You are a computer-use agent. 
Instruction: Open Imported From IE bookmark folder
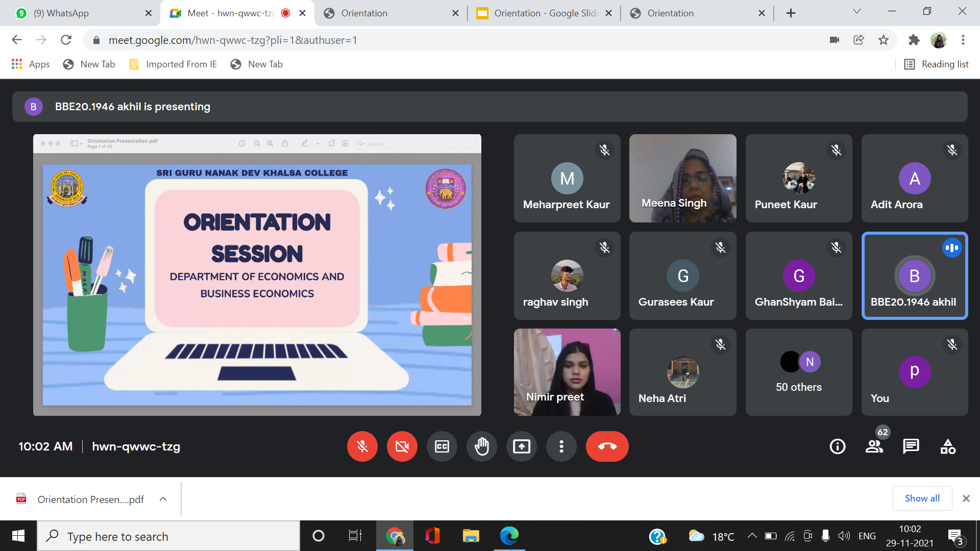coord(174,64)
